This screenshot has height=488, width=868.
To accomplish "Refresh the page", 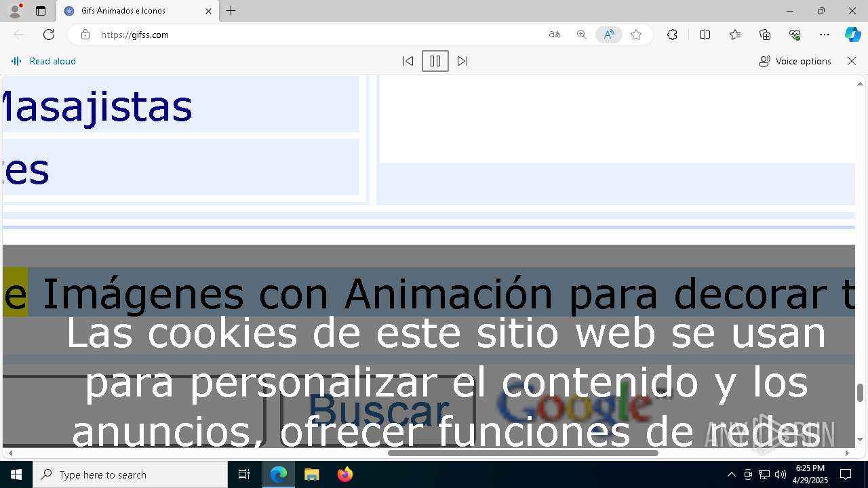I will [49, 35].
